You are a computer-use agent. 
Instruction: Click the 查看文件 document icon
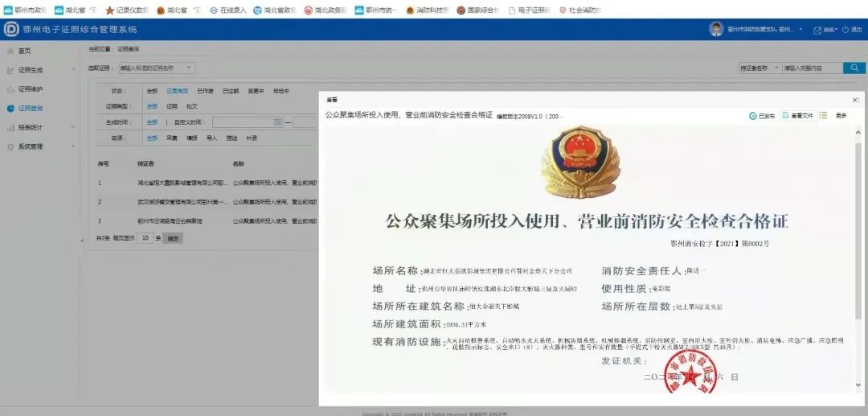pyautogui.click(x=785, y=115)
